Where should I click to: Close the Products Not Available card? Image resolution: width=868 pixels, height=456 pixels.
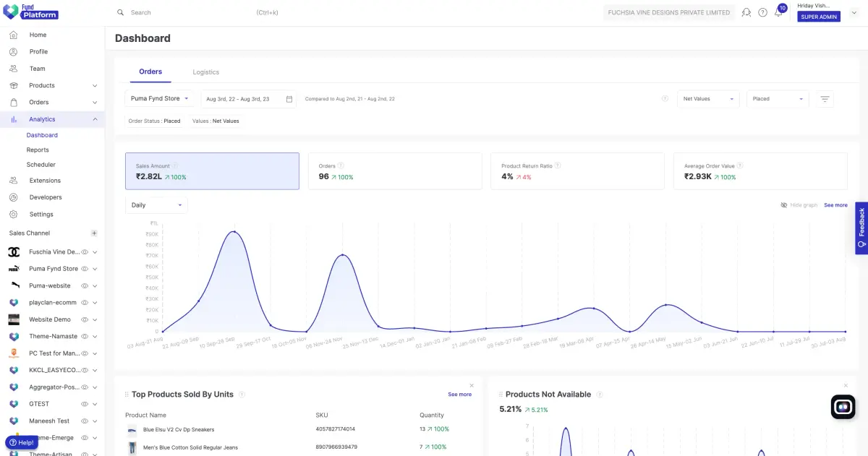(x=846, y=385)
